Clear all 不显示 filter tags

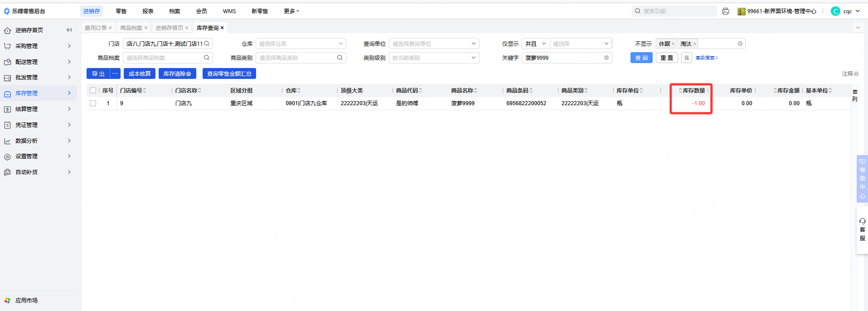point(740,44)
